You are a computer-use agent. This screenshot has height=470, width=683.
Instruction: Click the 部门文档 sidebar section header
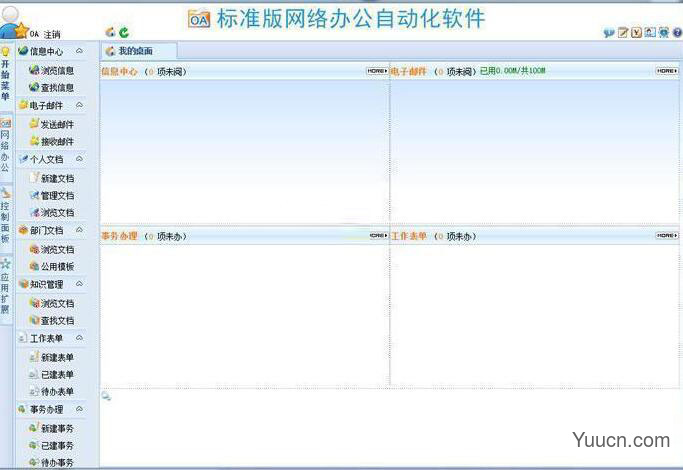coord(51,230)
